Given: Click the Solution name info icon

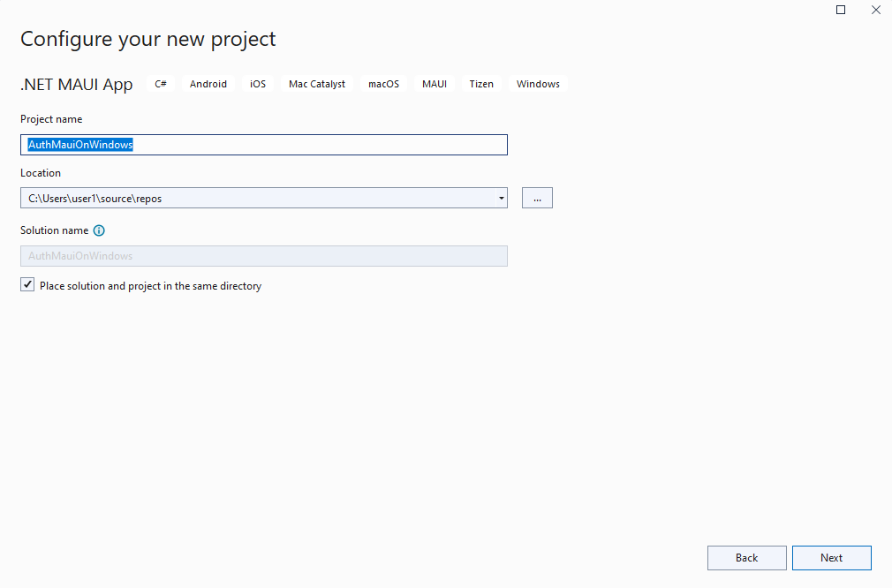Looking at the screenshot, I should (98, 230).
